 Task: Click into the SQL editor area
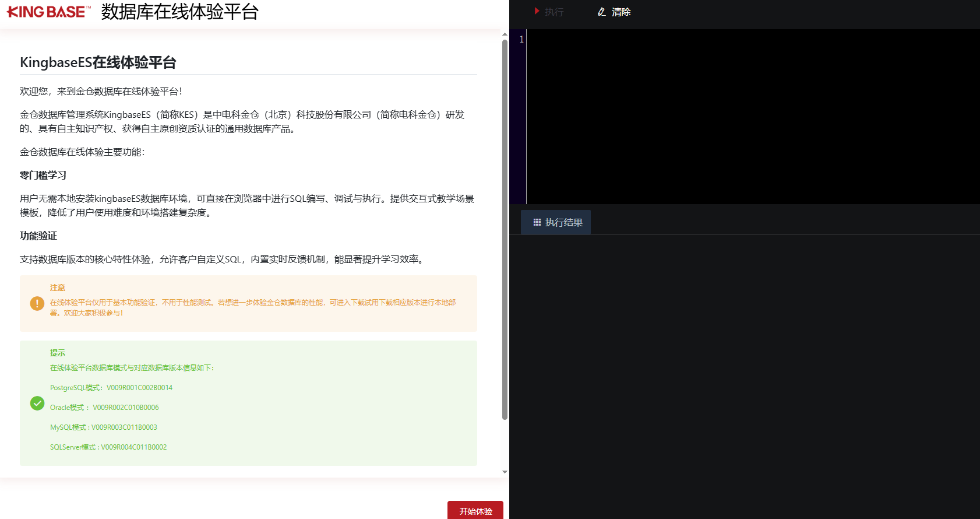(753, 117)
